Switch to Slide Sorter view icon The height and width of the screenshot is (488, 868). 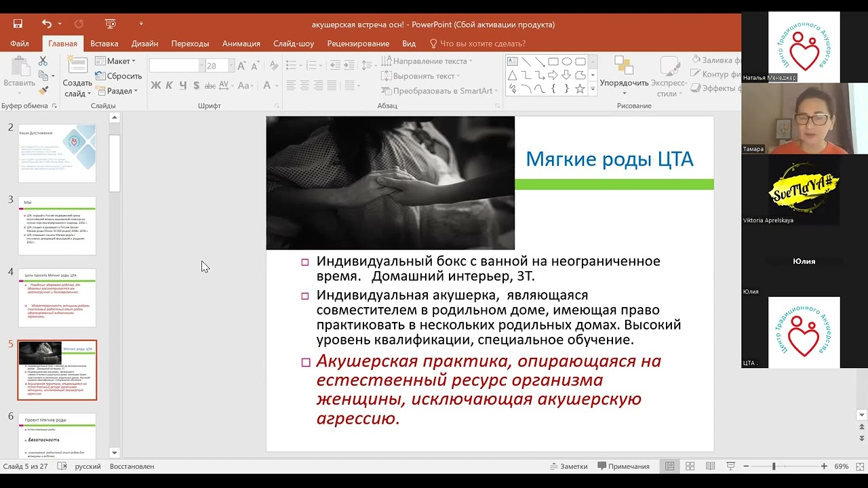coord(690,466)
